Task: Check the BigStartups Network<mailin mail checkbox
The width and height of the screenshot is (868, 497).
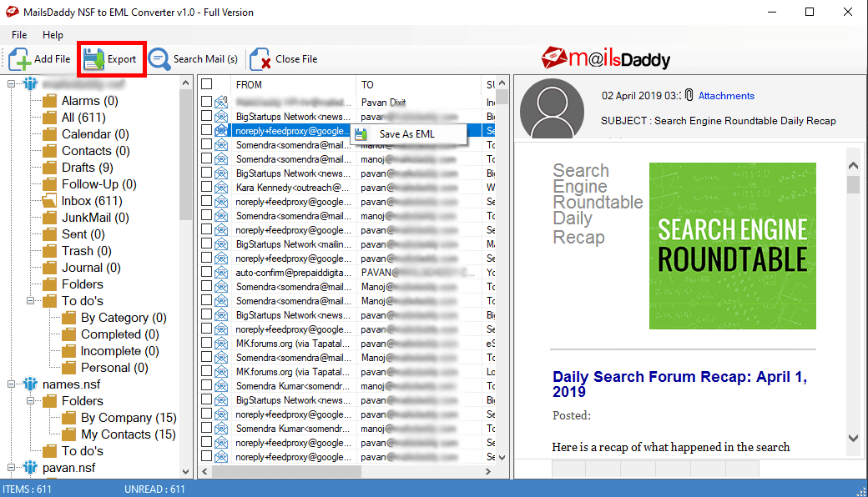Action: click(x=206, y=243)
